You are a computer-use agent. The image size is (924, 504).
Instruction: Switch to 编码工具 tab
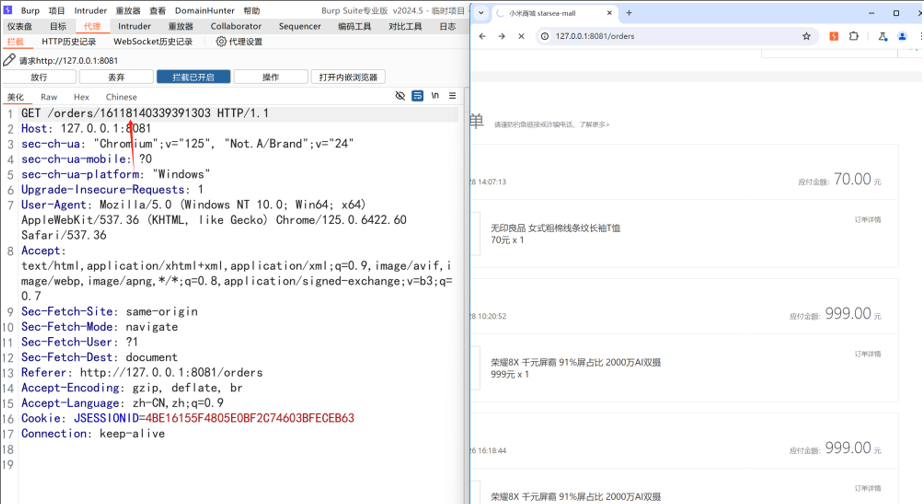pos(355,27)
